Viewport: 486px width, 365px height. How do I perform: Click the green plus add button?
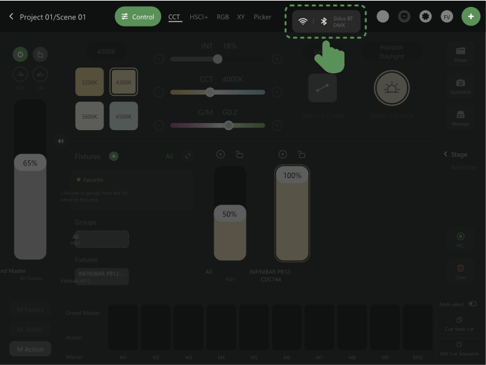(x=471, y=16)
